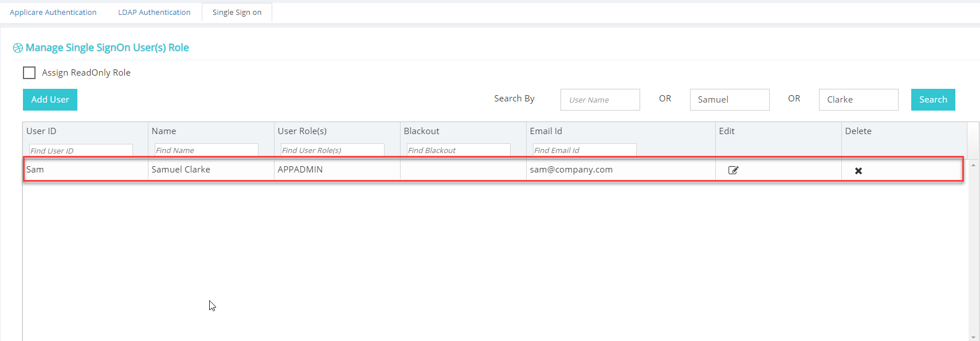This screenshot has height=341, width=980.
Task: Focus the User Name search field
Action: pyautogui.click(x=600, y=100)
